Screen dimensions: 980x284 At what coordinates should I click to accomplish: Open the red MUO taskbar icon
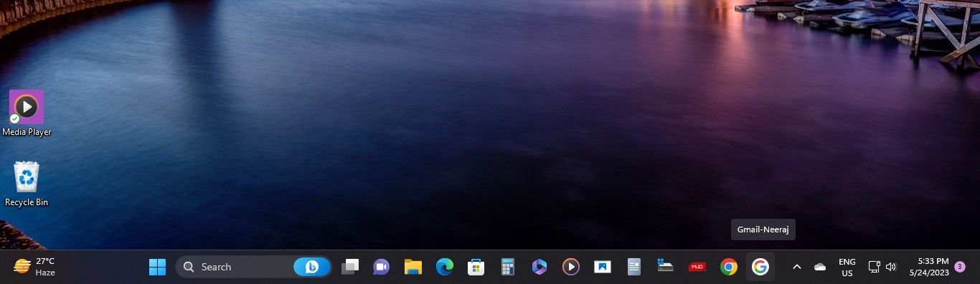click(x=697, y=267)
